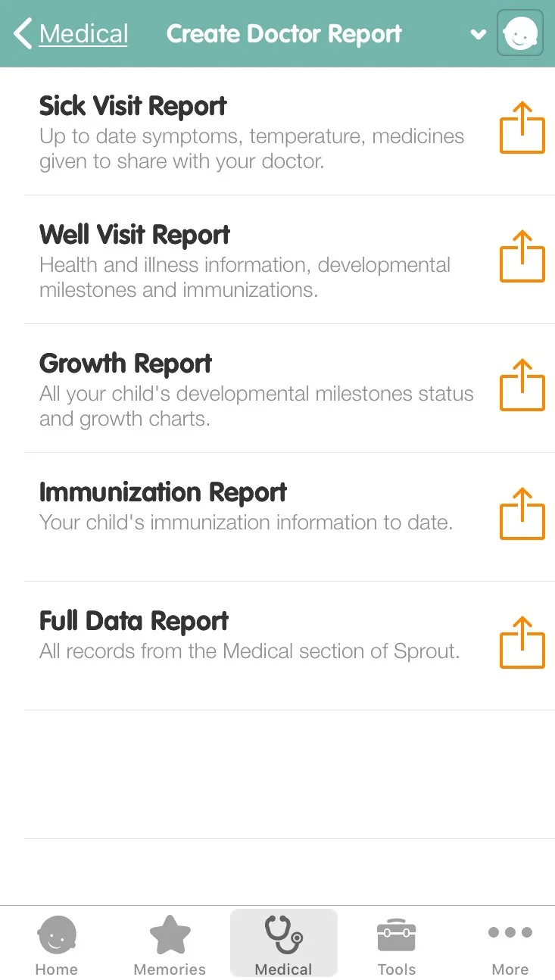Switch to the Home tab
Viewport: 555px width, 980px height.
[57, 944]
